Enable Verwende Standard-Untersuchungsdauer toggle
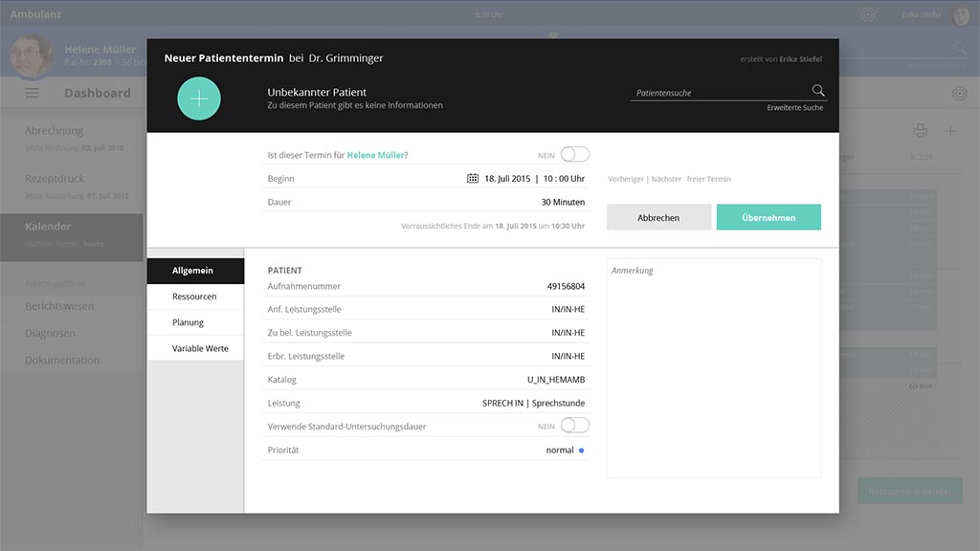 (x=574, y=426)
